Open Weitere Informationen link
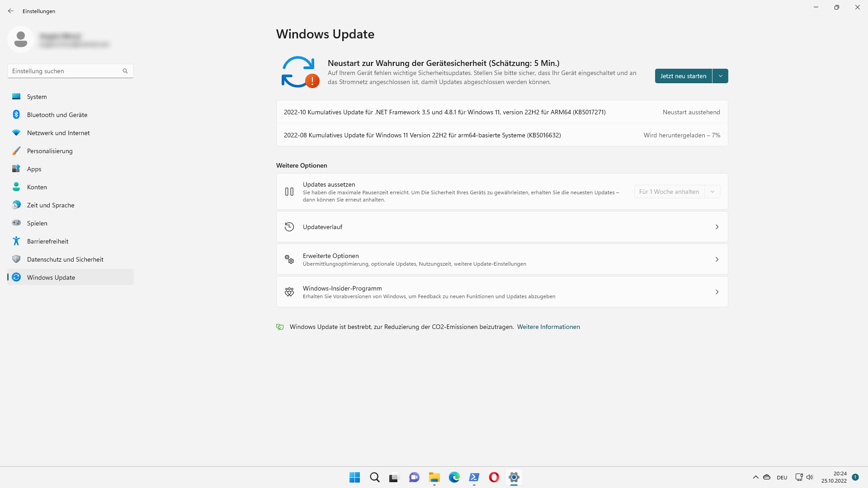This screenshot has width=868, height=488. (x=548, y=327)
